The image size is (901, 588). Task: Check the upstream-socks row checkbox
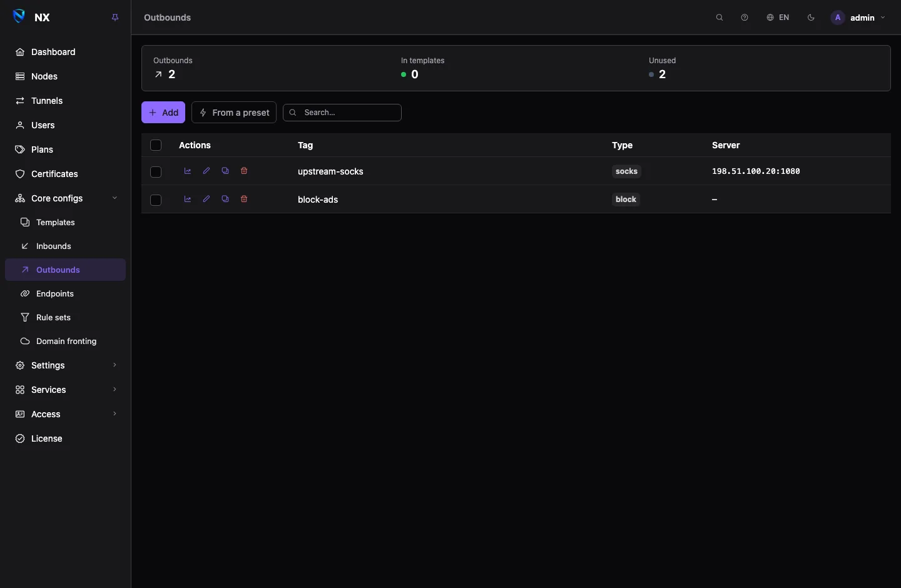156,171
